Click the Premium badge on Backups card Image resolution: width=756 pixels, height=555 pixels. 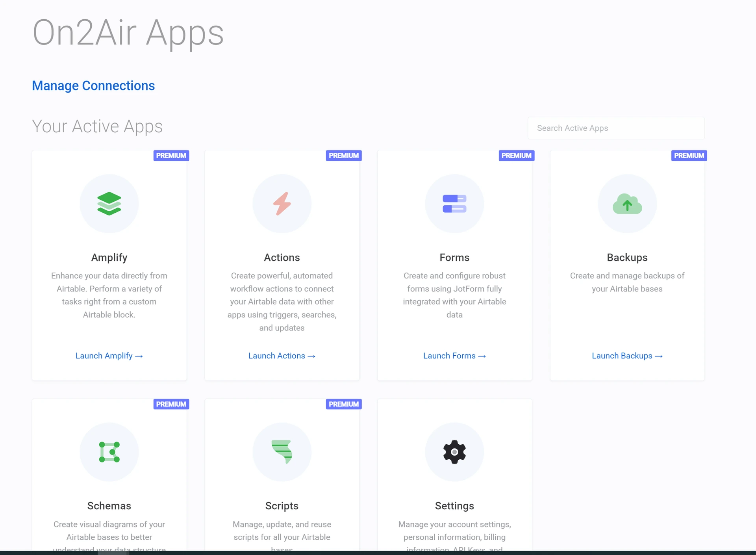click(689, 156)
